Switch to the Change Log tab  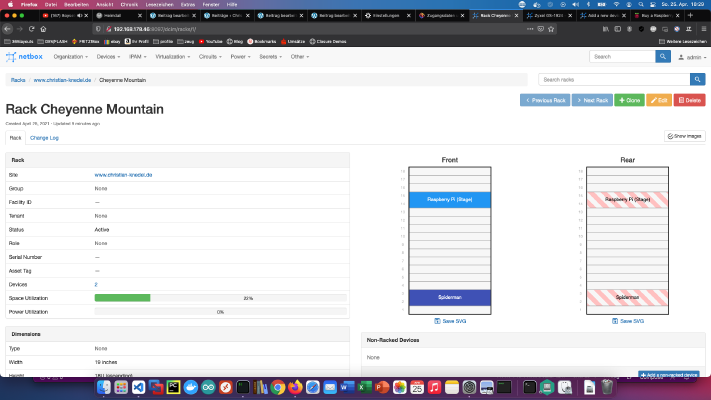[44, 138]
